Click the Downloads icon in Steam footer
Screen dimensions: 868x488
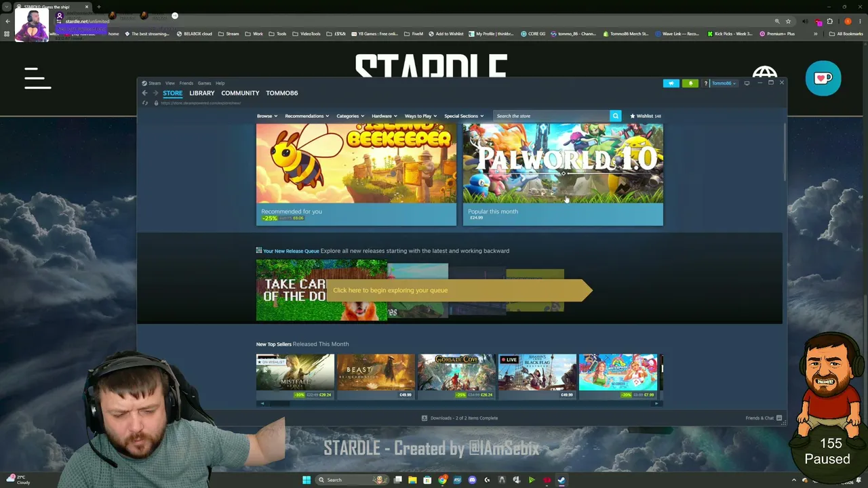click(425, 418)
